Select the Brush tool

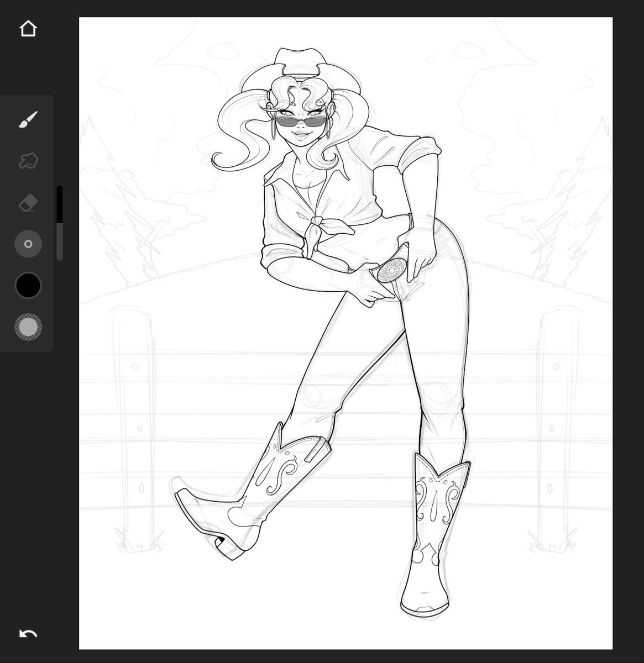[x=28, y=119]
